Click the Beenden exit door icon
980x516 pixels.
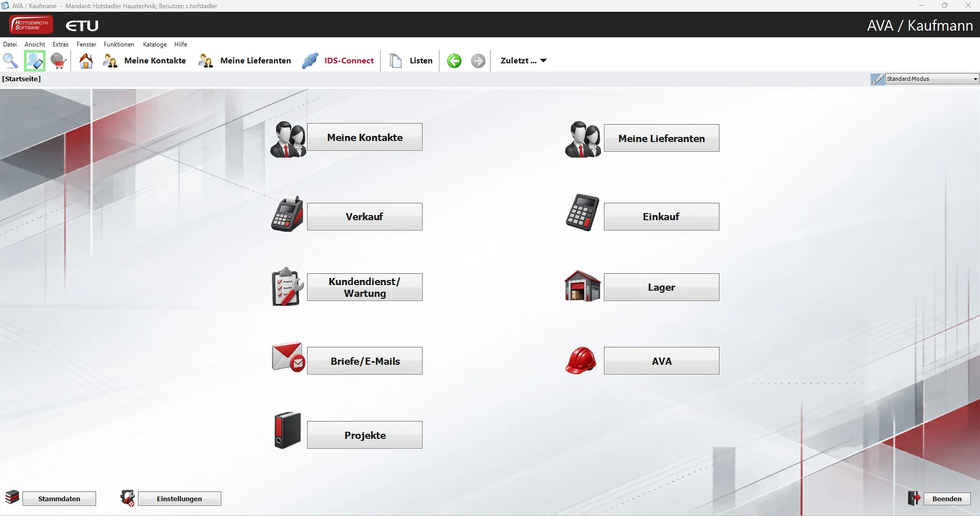(x=914, y=498)
